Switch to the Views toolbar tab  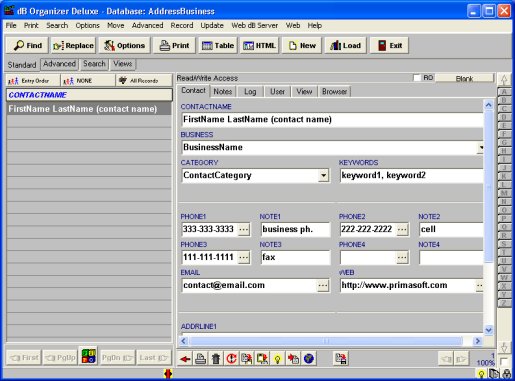tap(122, 64)
